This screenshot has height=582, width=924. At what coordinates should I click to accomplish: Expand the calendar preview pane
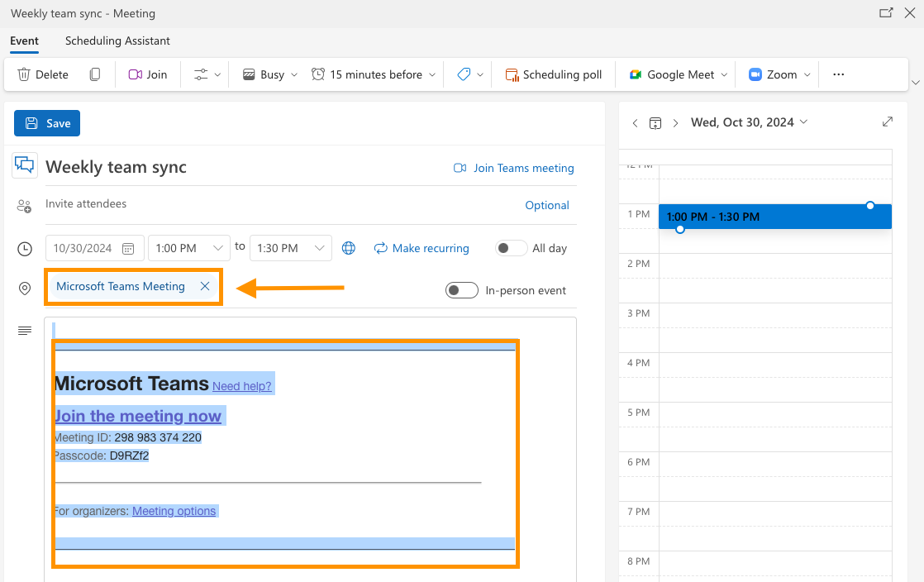point(888,122)
